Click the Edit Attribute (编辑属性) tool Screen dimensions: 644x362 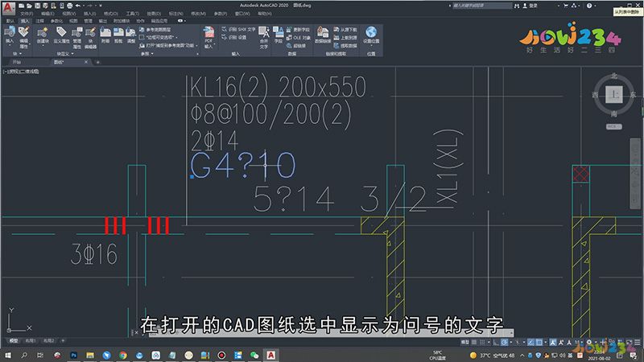(x=24, y=37)
